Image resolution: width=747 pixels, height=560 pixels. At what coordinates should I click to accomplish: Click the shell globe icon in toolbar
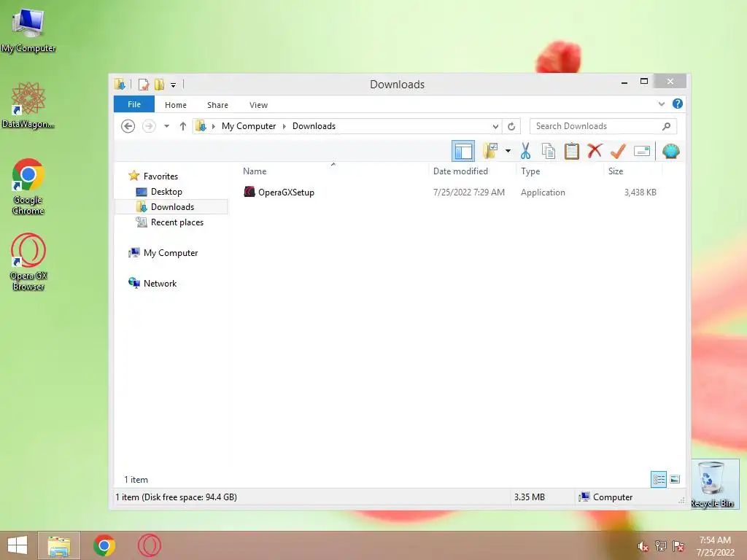pos(671,151)
